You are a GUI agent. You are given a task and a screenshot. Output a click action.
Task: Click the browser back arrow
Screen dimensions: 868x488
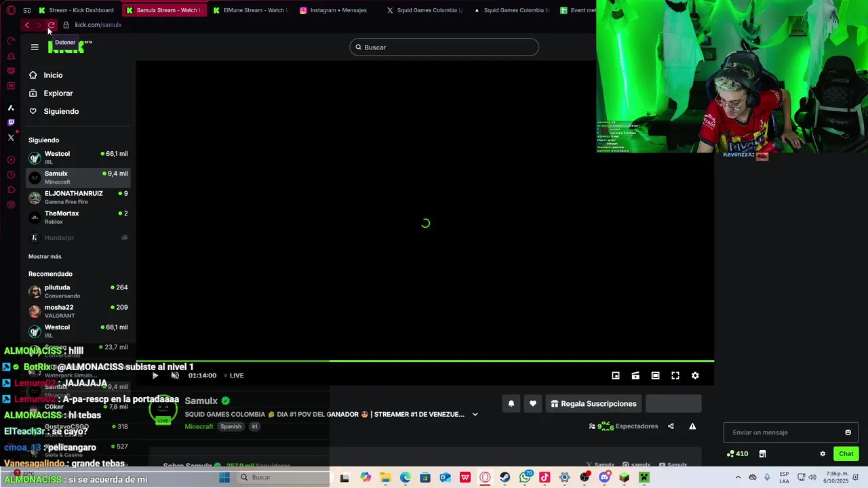coord(26,25)
